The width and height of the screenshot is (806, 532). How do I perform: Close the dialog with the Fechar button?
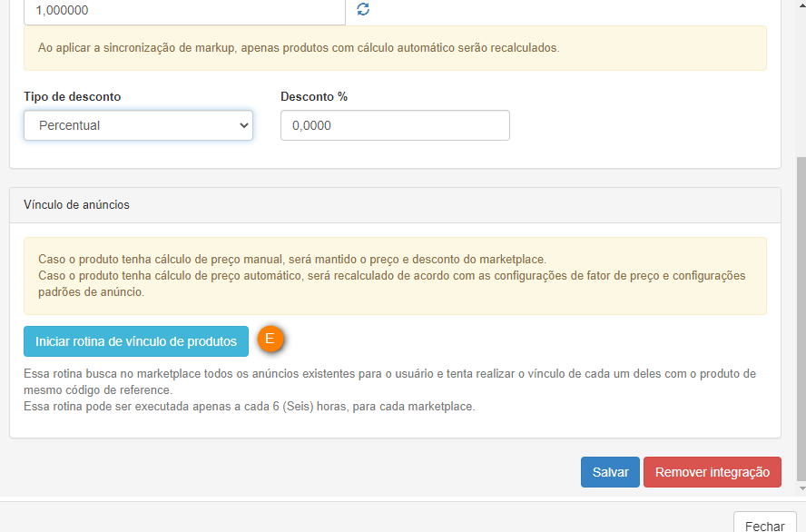point(765,525)
